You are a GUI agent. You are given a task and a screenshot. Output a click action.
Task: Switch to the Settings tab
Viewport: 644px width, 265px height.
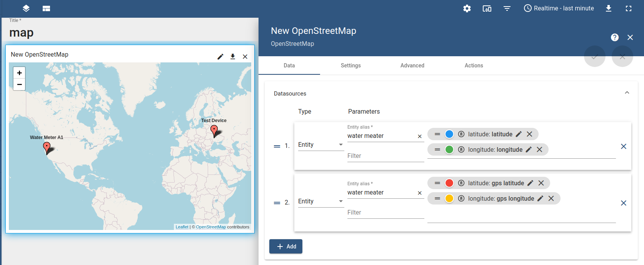pyautogui.click(x=351, y=65)
